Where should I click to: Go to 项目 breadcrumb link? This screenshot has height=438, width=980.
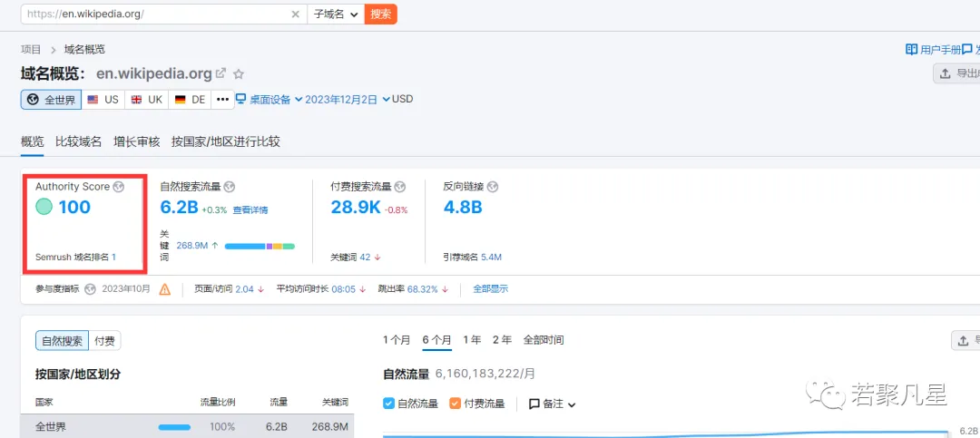point(31,49)
